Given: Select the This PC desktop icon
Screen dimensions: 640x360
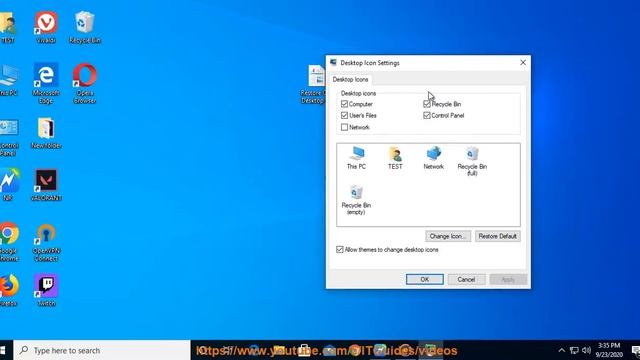Looking at the screenshot, I should (9, 80).
